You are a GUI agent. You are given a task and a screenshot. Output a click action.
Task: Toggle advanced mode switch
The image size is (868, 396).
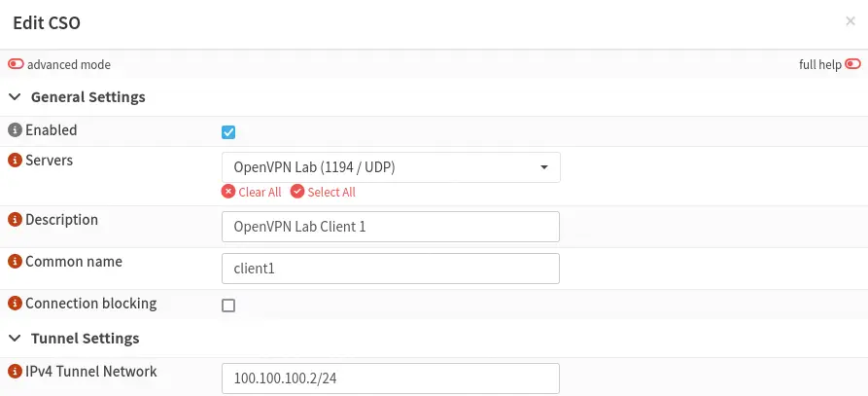(x=17, y=65)
